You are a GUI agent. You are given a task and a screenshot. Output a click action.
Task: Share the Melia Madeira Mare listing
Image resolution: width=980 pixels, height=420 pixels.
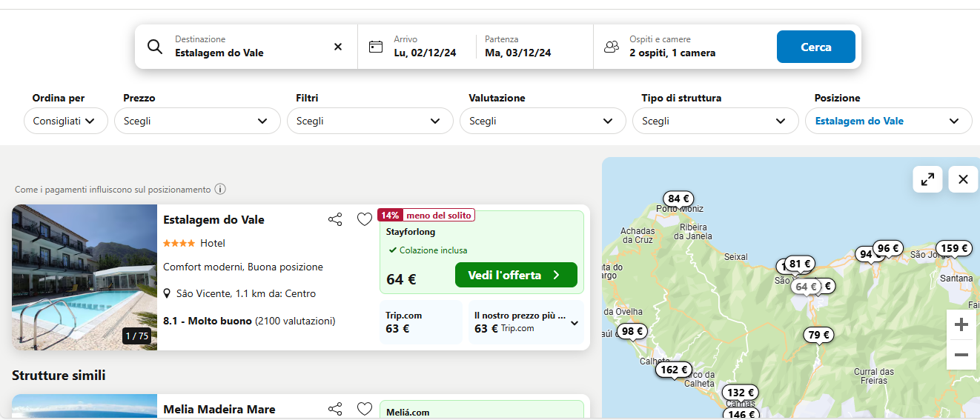(x=335, y=409)
